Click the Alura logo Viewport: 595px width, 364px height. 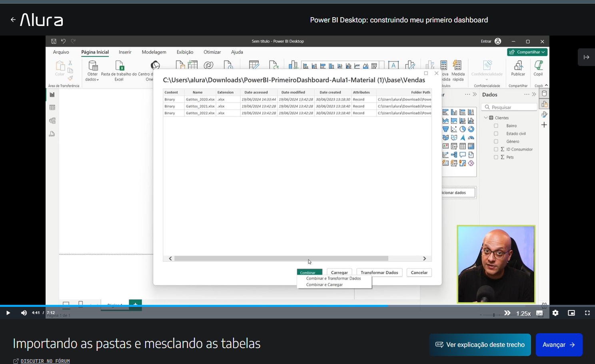42,20
